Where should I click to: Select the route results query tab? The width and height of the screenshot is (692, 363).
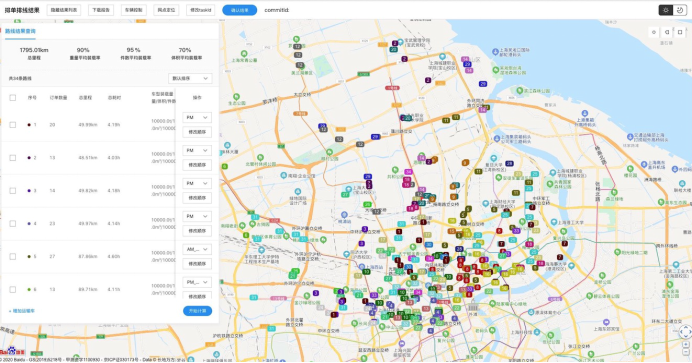20,31
